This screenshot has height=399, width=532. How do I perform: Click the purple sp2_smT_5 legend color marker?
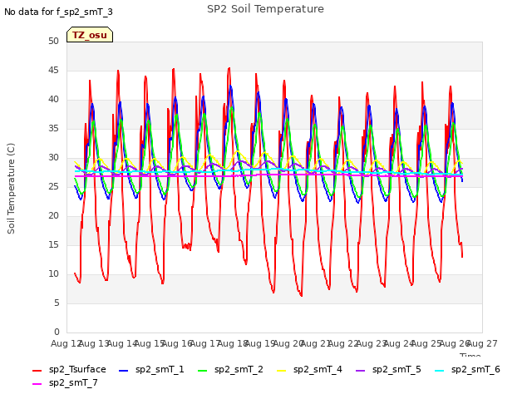point(360,371)
